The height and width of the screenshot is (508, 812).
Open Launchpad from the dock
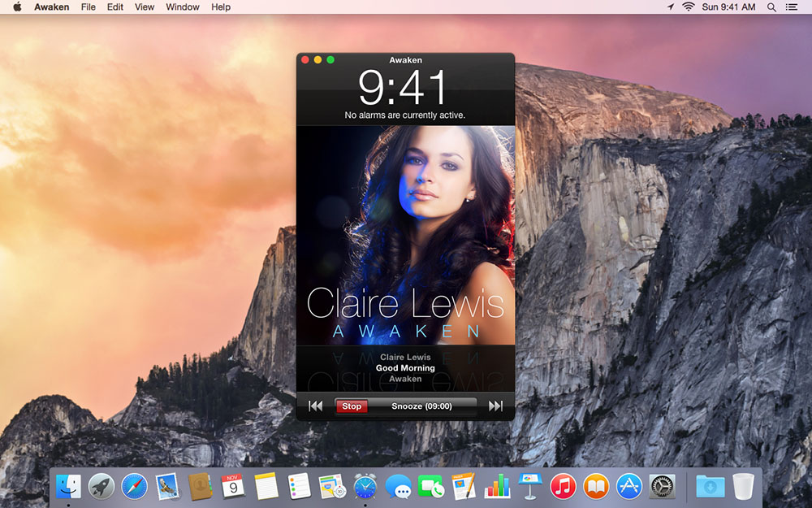click(101, 487)
